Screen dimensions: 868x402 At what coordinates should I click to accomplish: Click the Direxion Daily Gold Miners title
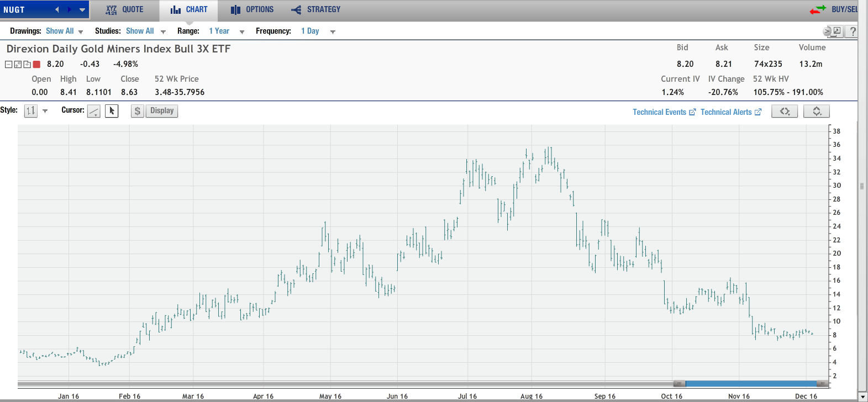118,49
